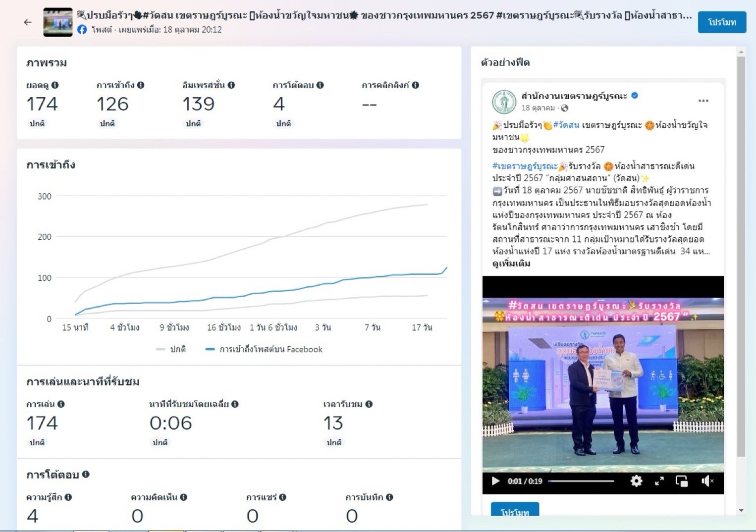Click the 17 วัน label on chart axis
The height and width of the screenshot is (532, 756).
(422, 327)
